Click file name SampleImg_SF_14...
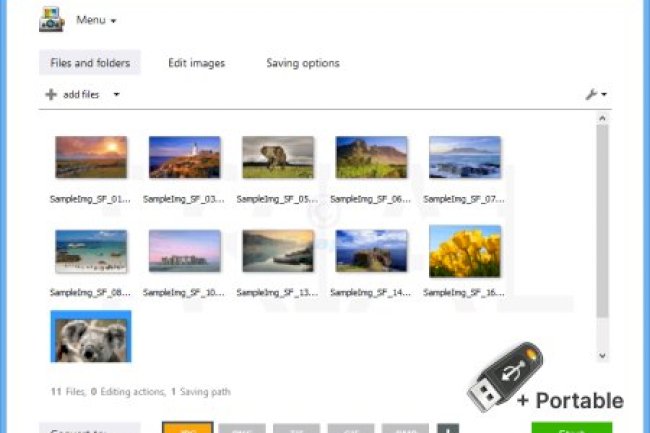Viewport: 650px width, 433px height. [371, 293]
